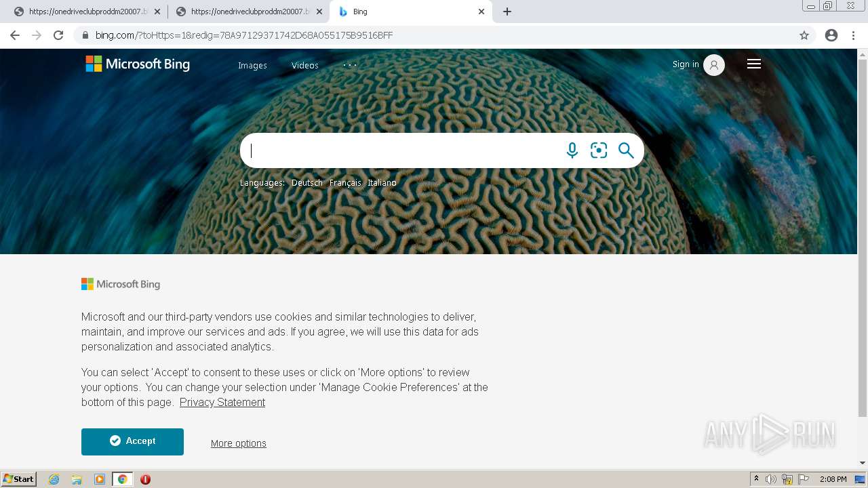The width and height of the screenshot is (868, 488).
Task: Click the Microsoft Bing logo in header
Action: click(138, 64)
